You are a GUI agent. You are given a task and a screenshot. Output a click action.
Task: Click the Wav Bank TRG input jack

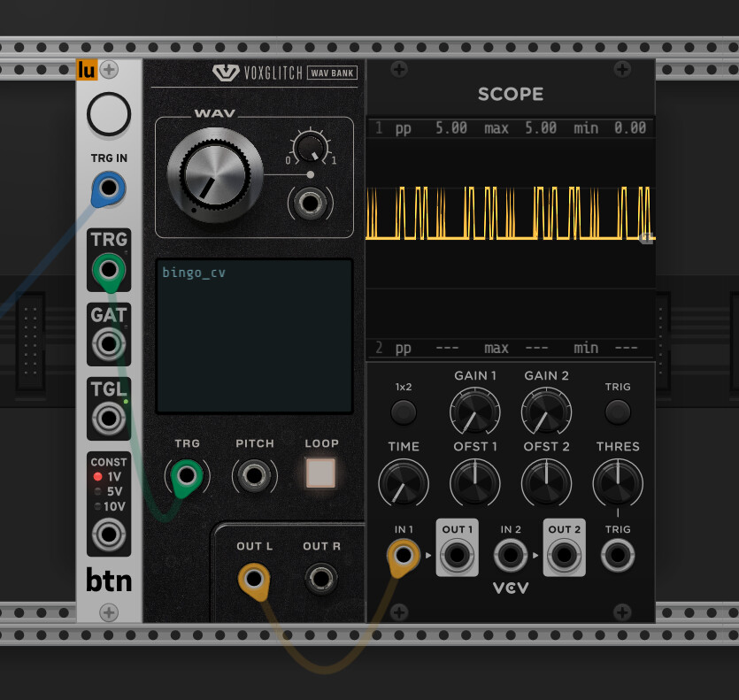coord(187,475)
